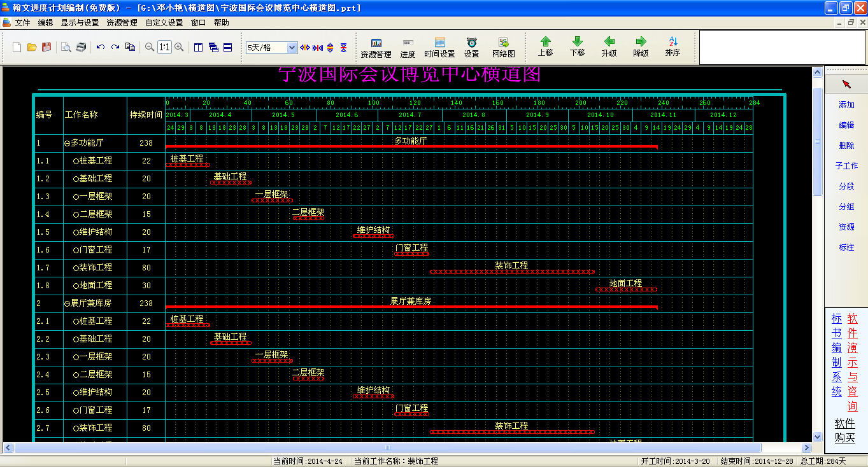Click 分段 in the side panel
The image size is (868, 467).
(x=846, y=186)
